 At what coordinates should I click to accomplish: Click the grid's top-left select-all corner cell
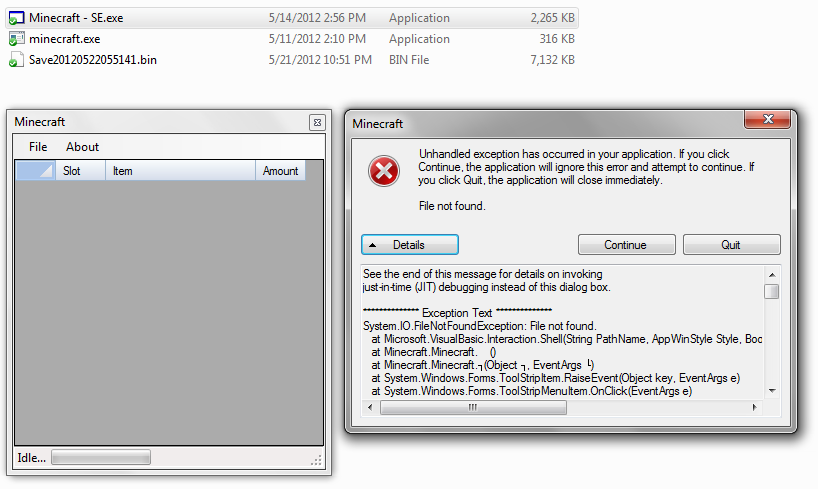tap(35, 171)
